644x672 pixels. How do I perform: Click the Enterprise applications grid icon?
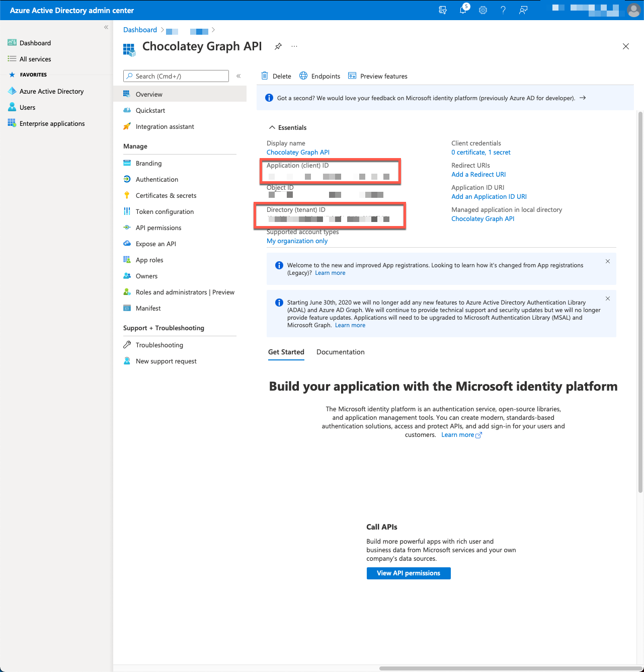point(12,123)
